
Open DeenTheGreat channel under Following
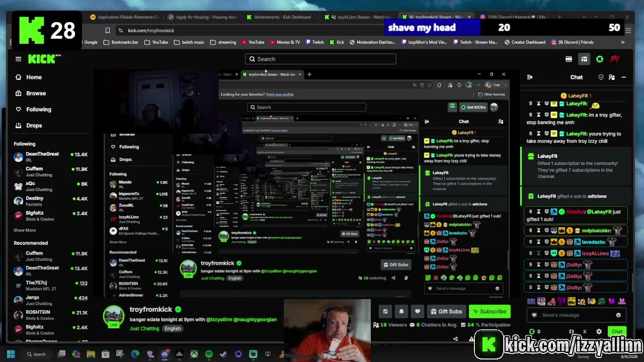(51, 157)
